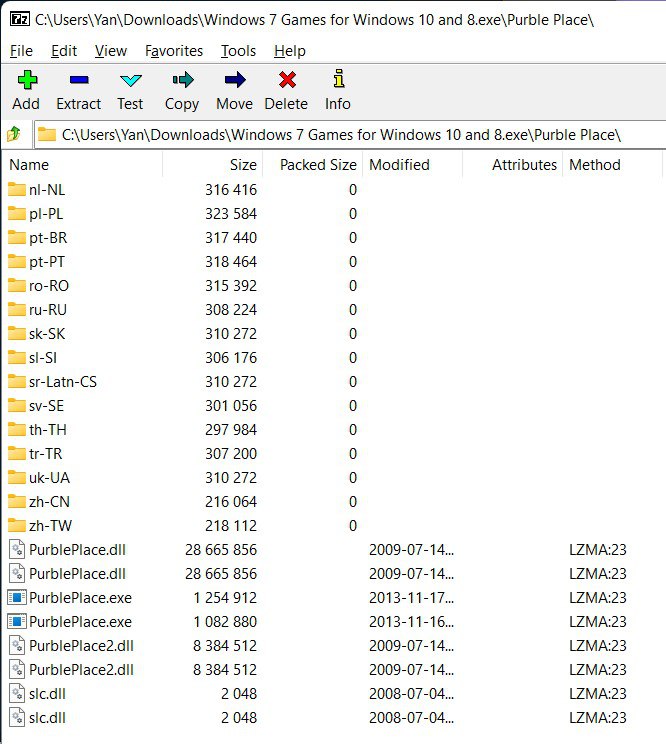The width and height of the screenshot is (666, 744).
Task: Select the zh-TW folder icon
Action: [17, 525]
